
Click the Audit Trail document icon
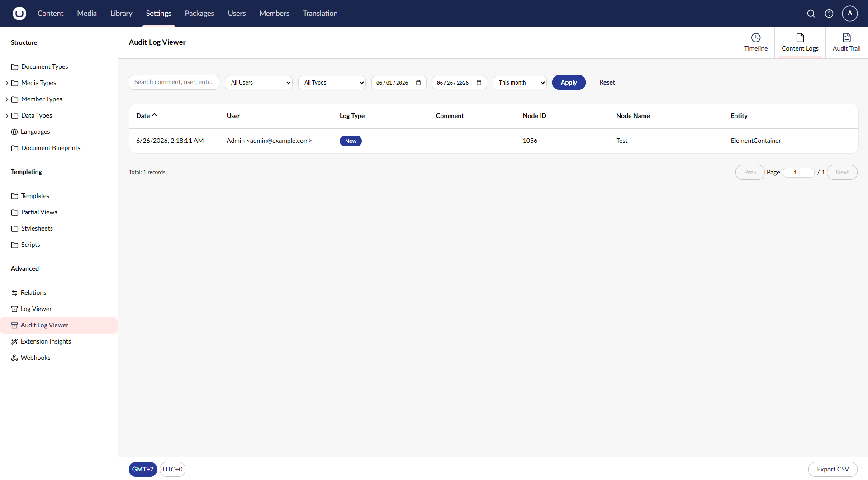pos(847,38)
